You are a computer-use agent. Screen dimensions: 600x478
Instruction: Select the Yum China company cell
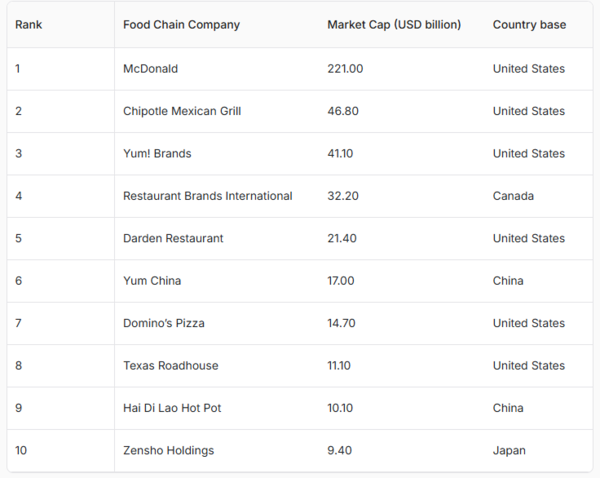click(152, 281)
